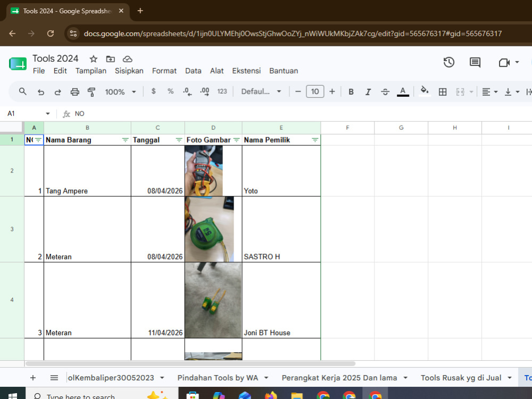Activate the paint format tool
Screen dimensions: 532x399
pyautogui.click(x=92, y=92)
